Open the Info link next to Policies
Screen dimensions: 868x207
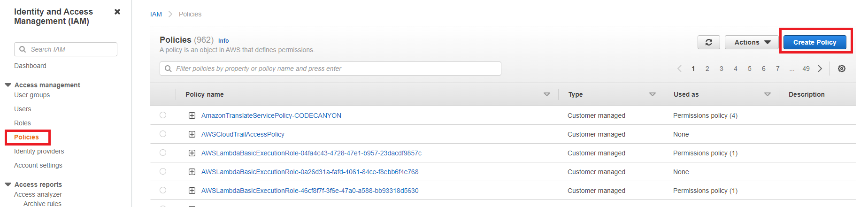[223, 41]
